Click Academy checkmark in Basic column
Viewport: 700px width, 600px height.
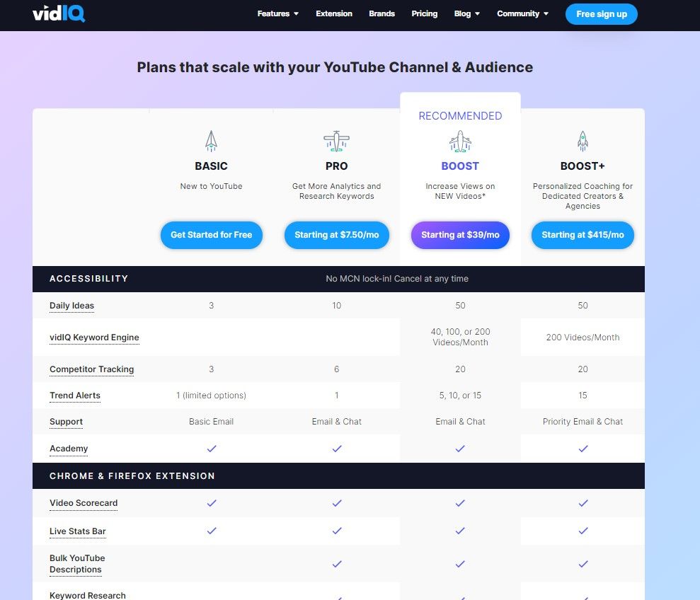pos(212,449)
